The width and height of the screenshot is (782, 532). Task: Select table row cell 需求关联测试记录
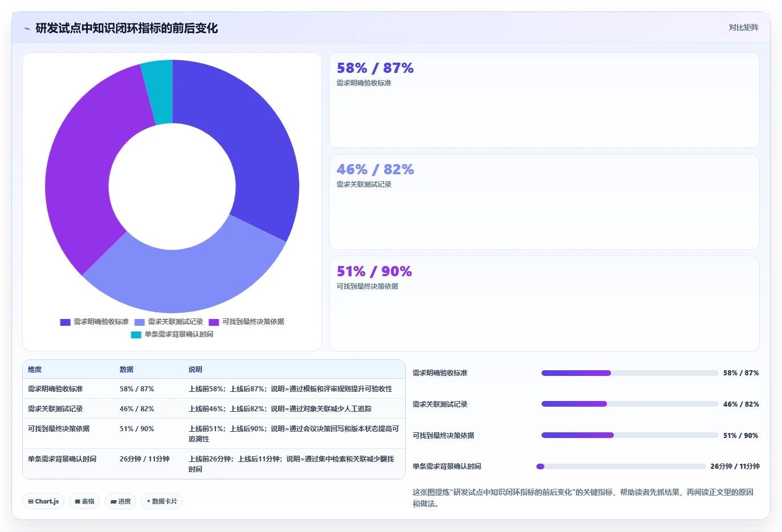[55, 409]
